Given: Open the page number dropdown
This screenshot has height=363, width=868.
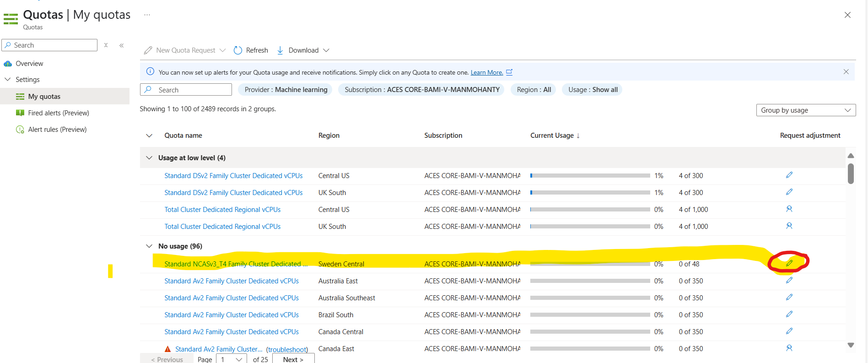Looking at the screenshot, I should point(232,359).
